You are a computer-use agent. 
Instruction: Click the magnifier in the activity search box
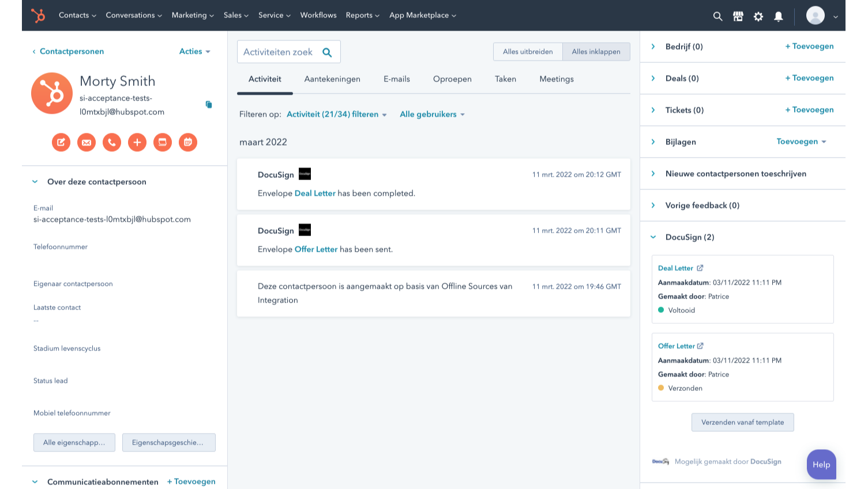327,52
